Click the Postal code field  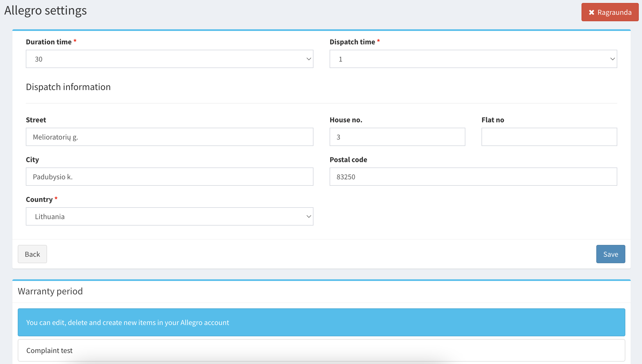(473, 177)
